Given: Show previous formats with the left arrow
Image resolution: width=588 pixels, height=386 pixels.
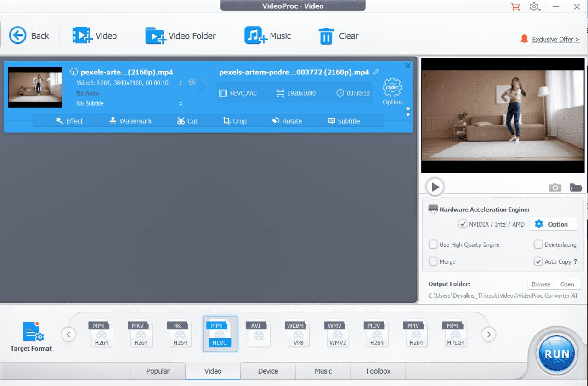Looking at the screenshot, I should click(x=68, y=335).
